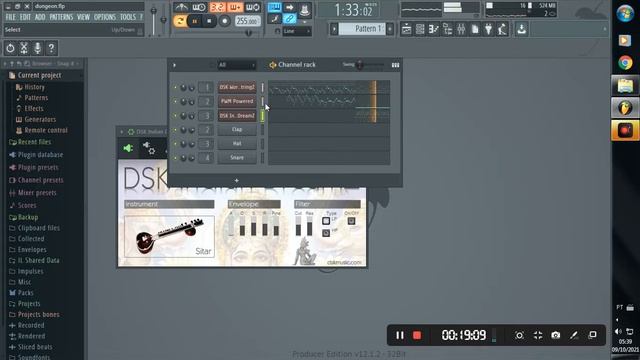
Task: Toggle overdub blend recording
Action: click(x=235, y=7)
